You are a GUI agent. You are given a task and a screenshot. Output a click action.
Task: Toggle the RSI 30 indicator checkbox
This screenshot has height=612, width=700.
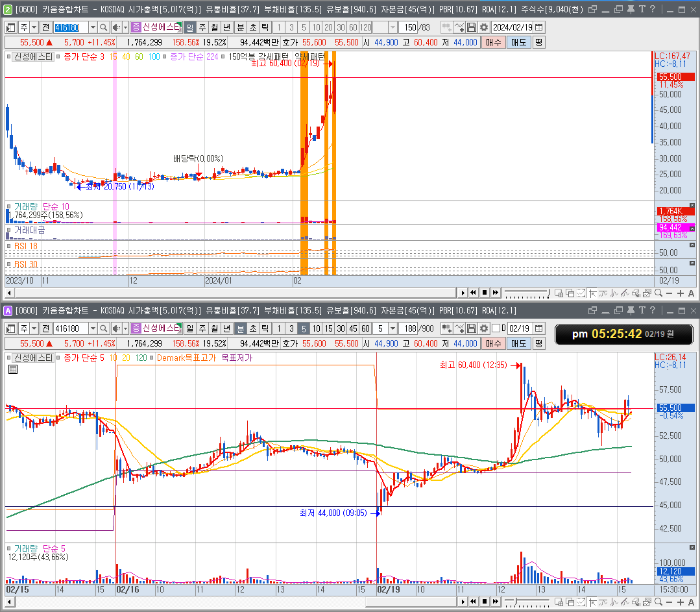(8, 264)
